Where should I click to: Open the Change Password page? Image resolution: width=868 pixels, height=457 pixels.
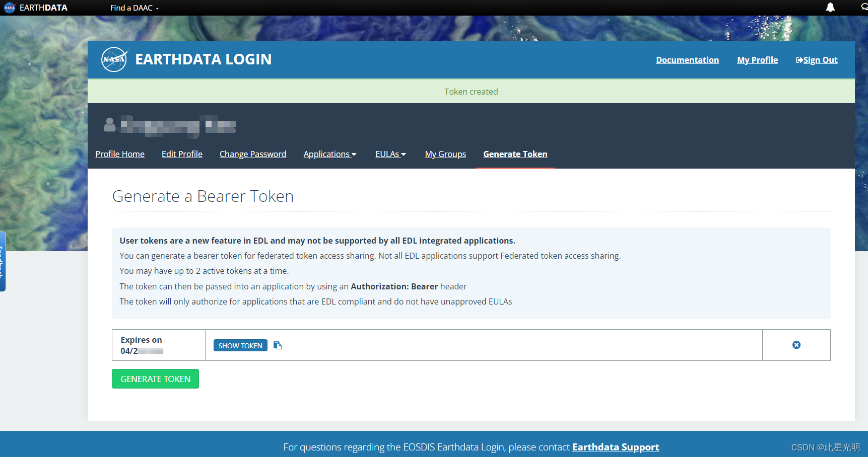[253, 154]
